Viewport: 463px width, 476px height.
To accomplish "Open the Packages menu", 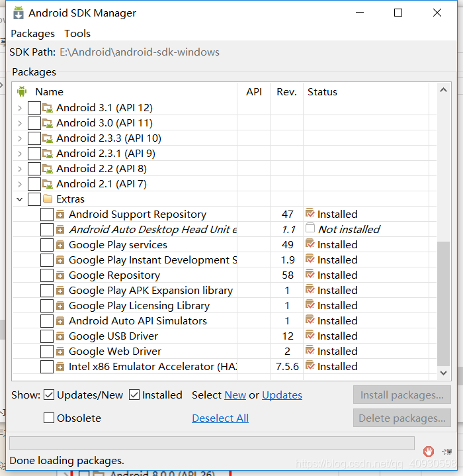I will (33, 33).
